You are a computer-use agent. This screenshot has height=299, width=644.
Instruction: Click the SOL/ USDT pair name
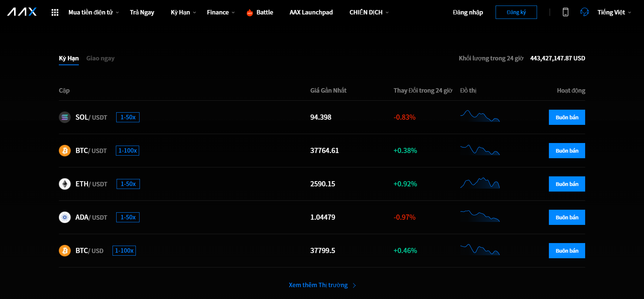click(91, 117)
